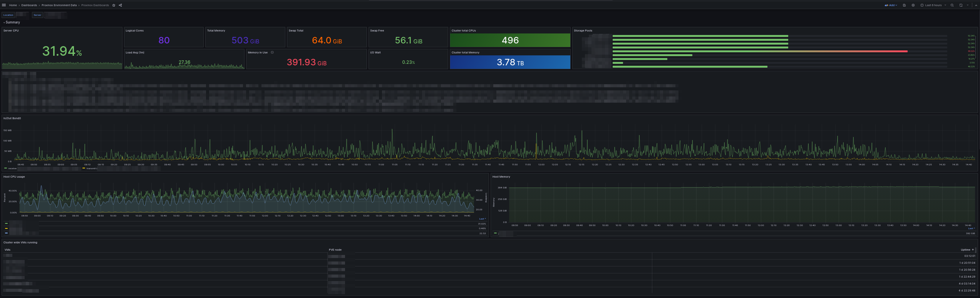Screen dimensions: 980x298
Task: Click the save dashboard icon
Action: 905,5
